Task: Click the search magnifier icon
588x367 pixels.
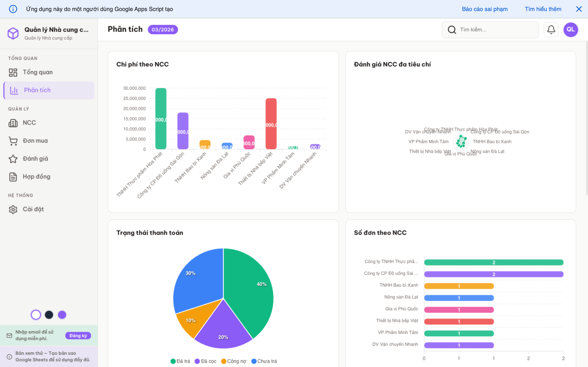Action: point(452,29)
